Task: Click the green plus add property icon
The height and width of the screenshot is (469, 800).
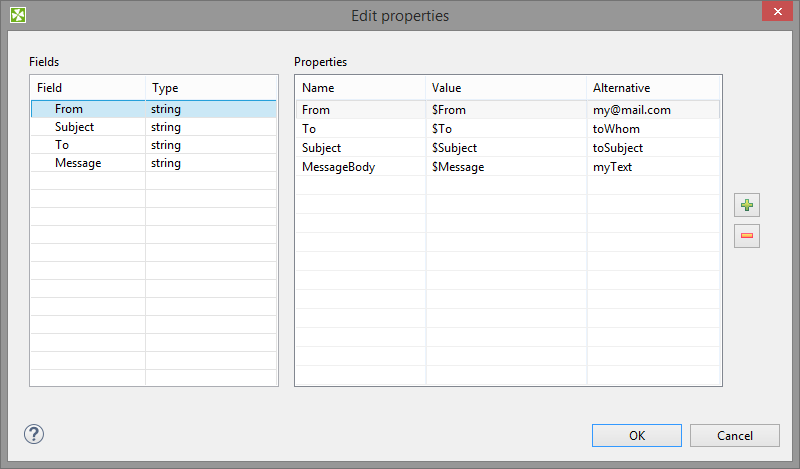Action: (x=746, y=206)
